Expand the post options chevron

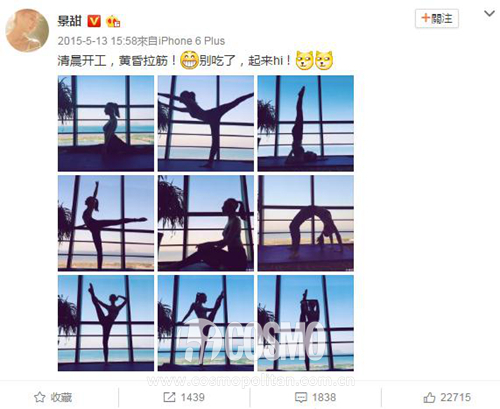click(489, 14)
